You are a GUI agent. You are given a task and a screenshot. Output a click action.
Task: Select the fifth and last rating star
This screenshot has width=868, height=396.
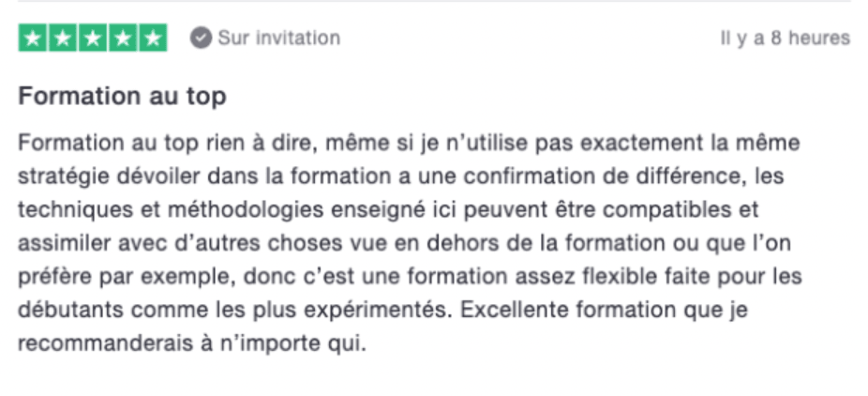pyautogui.click(x=153, y=38)
